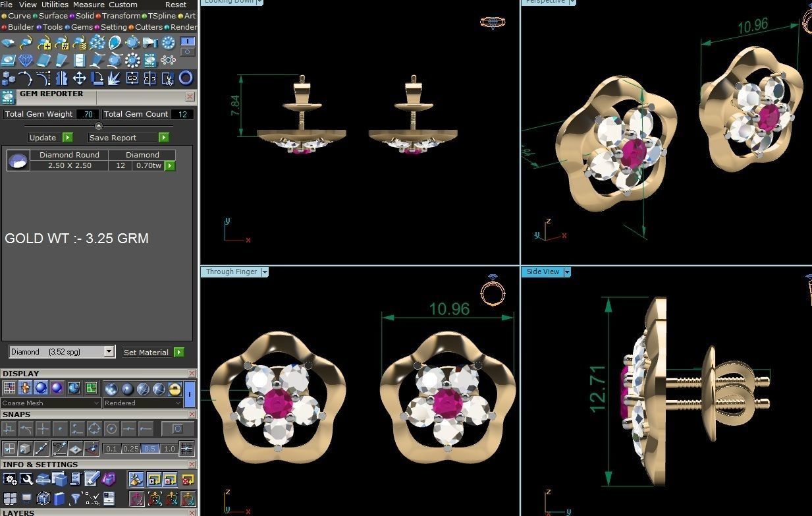The width and height of the screenshot is (812, 516).
Task: Set snap spacing to 0.1
Action: [111, 449]
